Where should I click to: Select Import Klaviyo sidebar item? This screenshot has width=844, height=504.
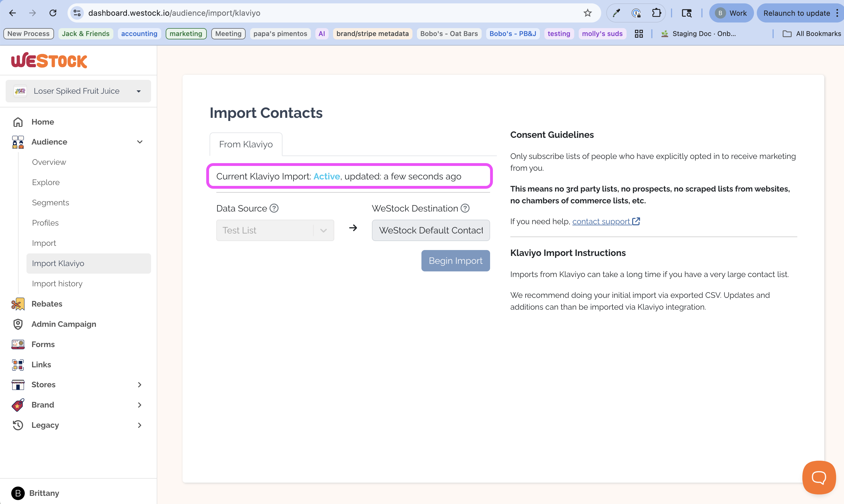[x=89, y=263]
